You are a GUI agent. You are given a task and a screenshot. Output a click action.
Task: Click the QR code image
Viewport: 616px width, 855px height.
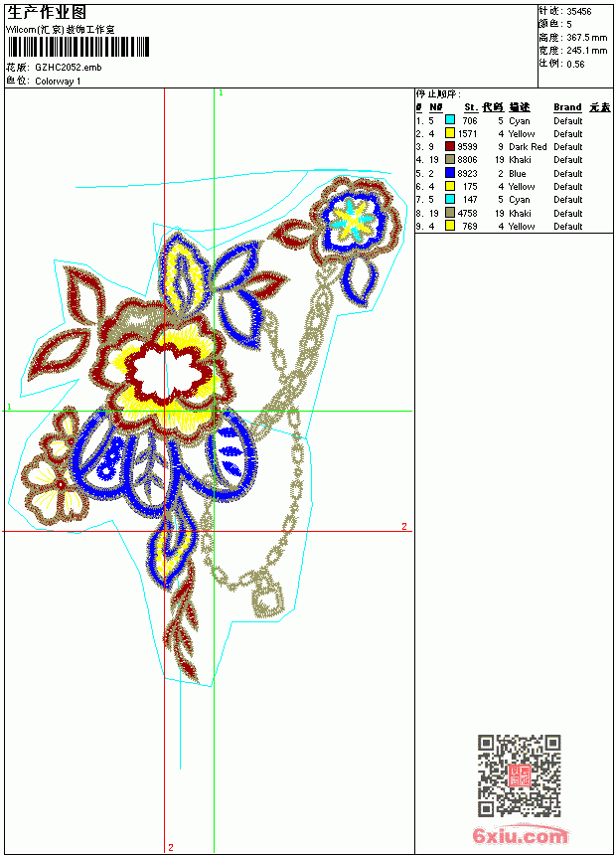[520, 775]
